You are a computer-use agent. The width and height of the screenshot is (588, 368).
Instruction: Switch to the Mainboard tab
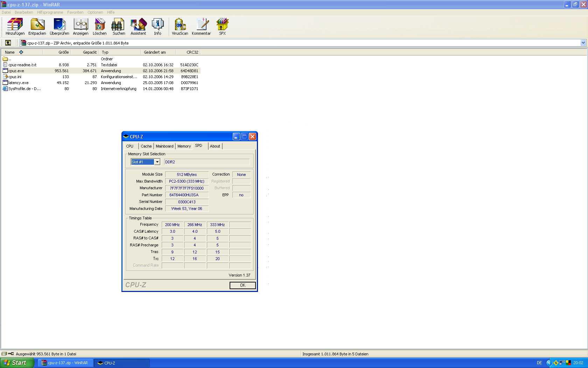pos(164,146)
